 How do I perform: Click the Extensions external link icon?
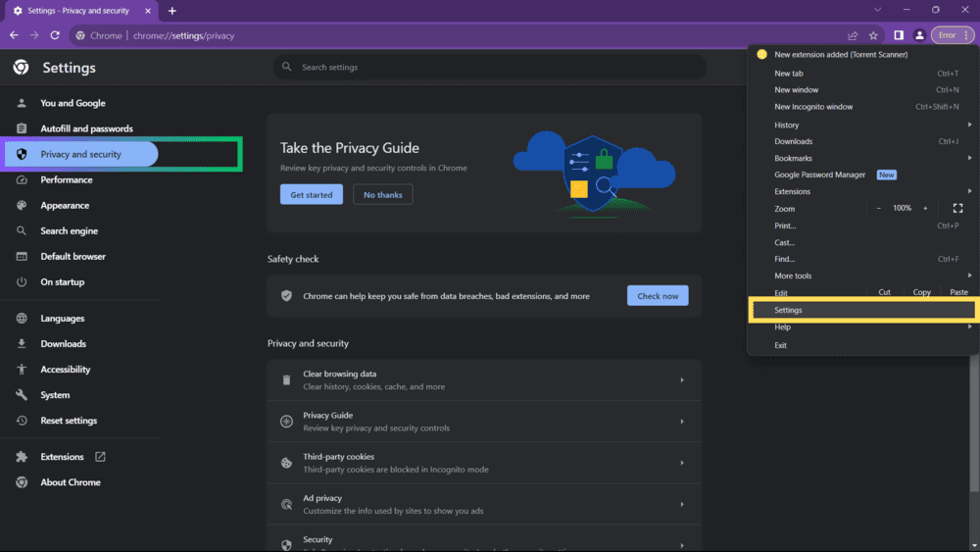(x=100, y=457)
